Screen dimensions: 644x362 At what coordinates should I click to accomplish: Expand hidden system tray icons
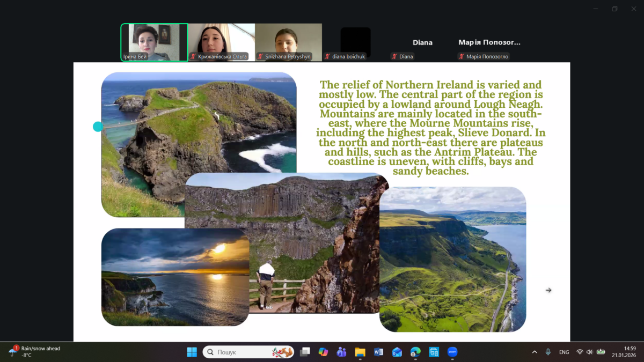tap(534, 352)
